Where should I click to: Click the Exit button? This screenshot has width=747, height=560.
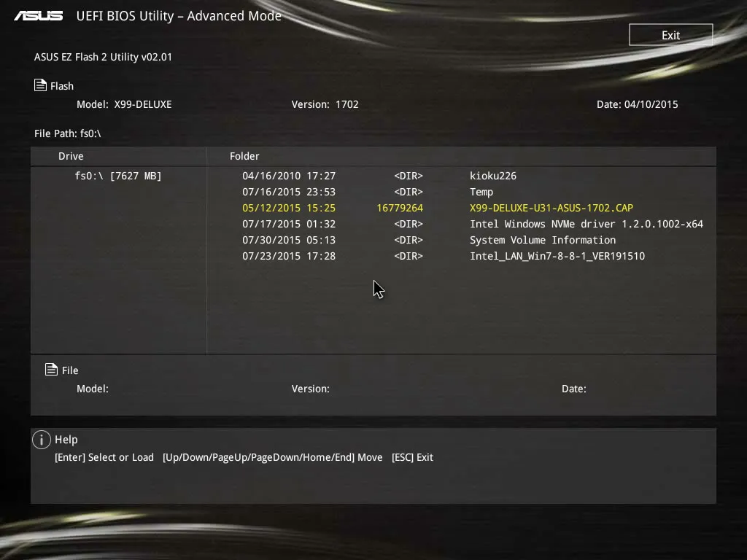pyautogui.click(x=671, y=35)
